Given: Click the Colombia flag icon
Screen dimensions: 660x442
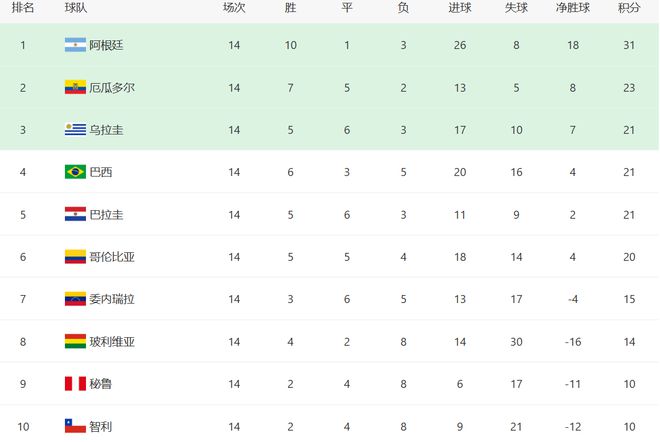Looking at the screenshot, I should point(75,257).
